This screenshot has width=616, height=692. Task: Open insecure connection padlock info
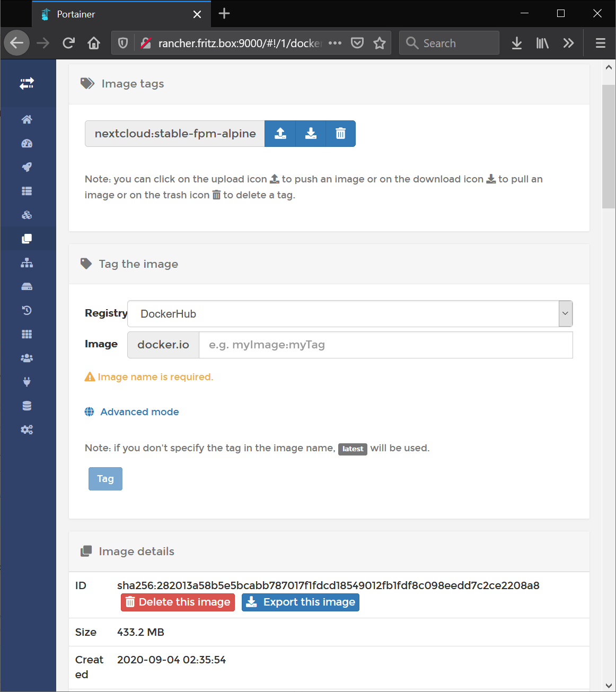[146, 43]
